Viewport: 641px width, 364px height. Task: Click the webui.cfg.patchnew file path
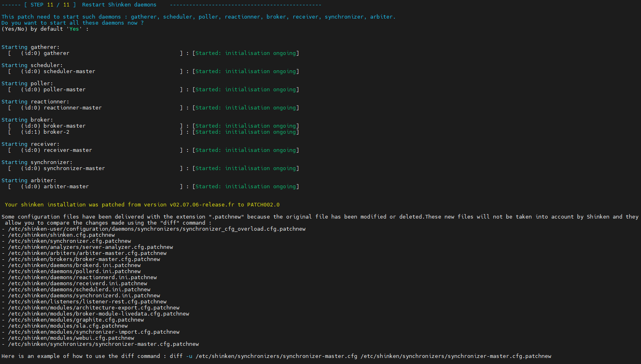click(x=71, y=338)
